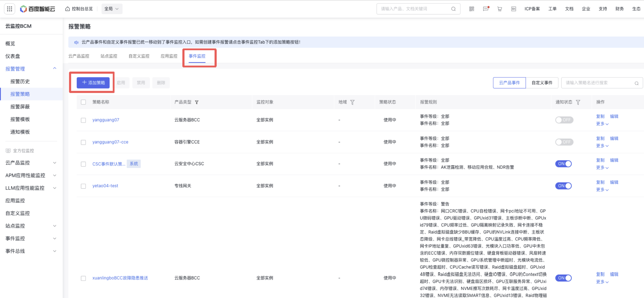Check the yangguang07 row checkbox
This screenshot has height=298, width=644.
tap(83, 120)
